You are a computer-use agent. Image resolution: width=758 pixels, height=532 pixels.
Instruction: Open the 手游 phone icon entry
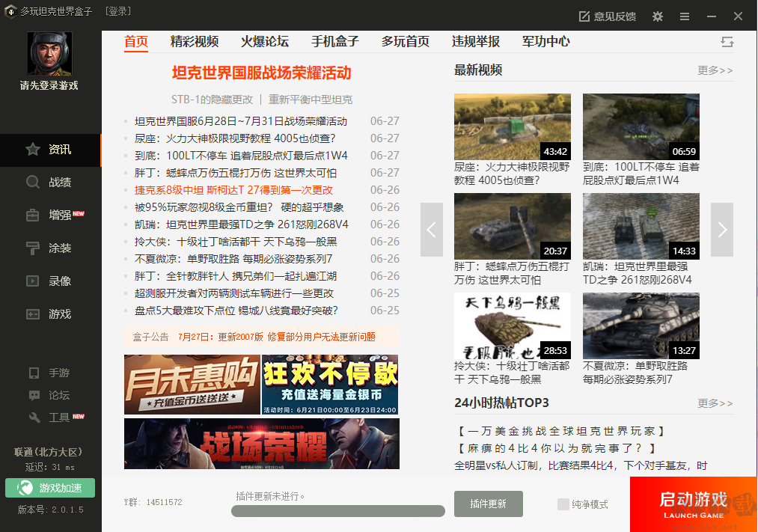(x=49, y=373)
